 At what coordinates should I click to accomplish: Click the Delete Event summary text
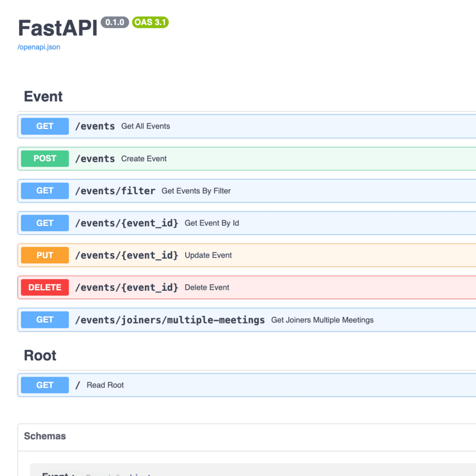(x=207, y=288)
